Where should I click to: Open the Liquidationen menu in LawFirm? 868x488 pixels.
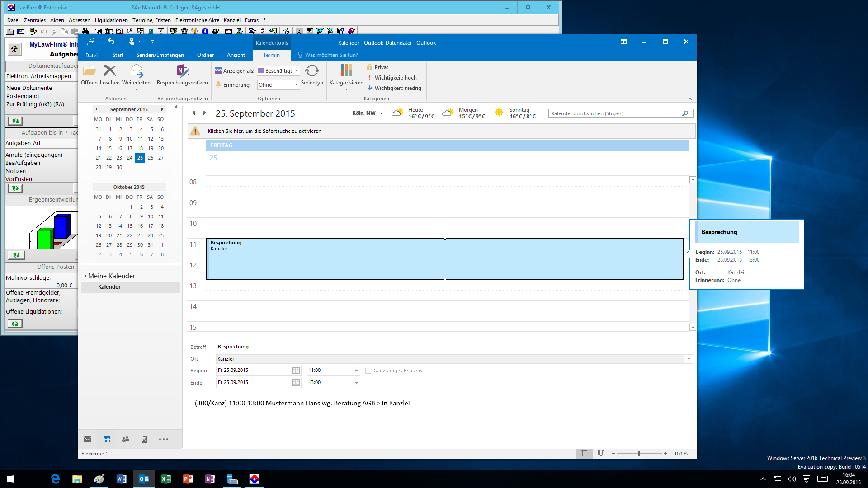tap(111, 20)
